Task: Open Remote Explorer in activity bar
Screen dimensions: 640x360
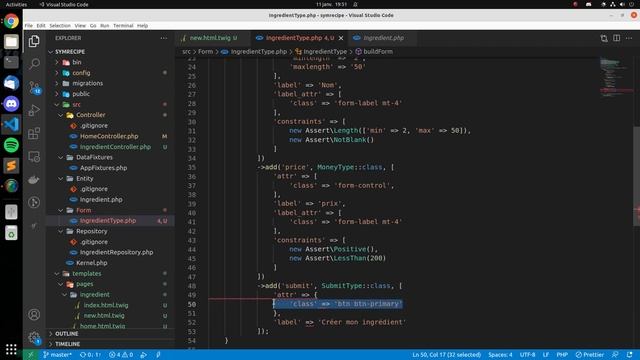Action: (34, 157)
